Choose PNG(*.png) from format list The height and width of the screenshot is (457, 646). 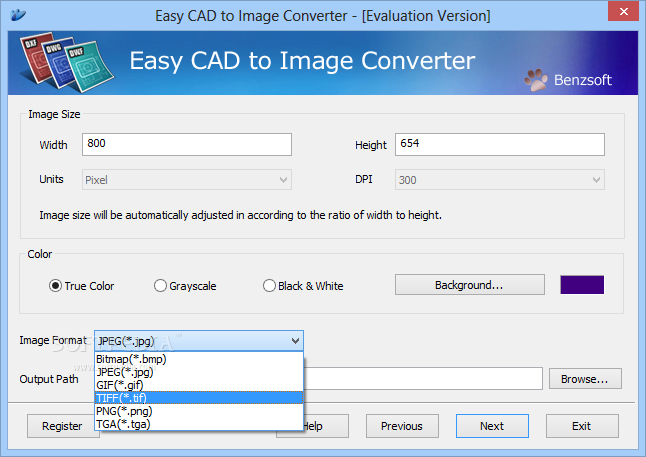click(x=199, y=411)
